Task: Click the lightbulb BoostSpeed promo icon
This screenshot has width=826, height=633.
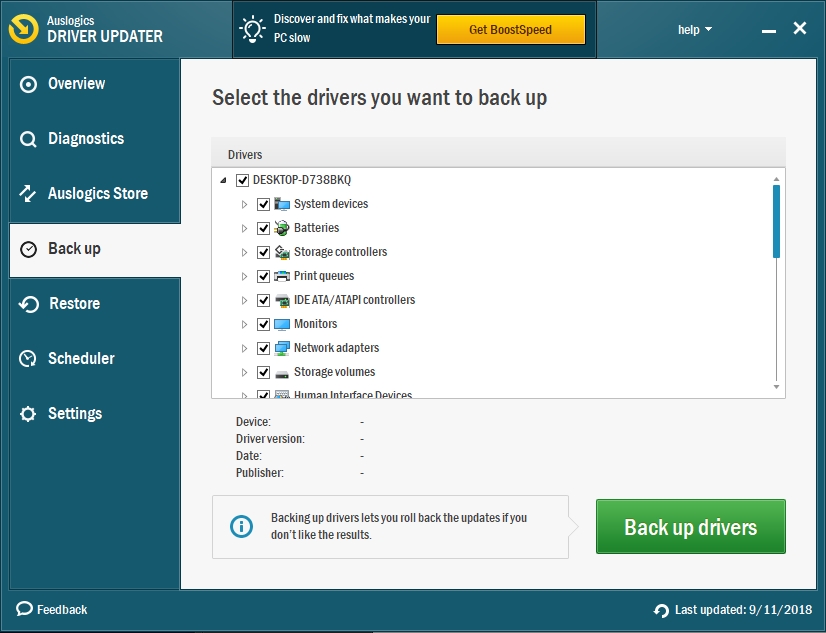Action: pos(252,30)
